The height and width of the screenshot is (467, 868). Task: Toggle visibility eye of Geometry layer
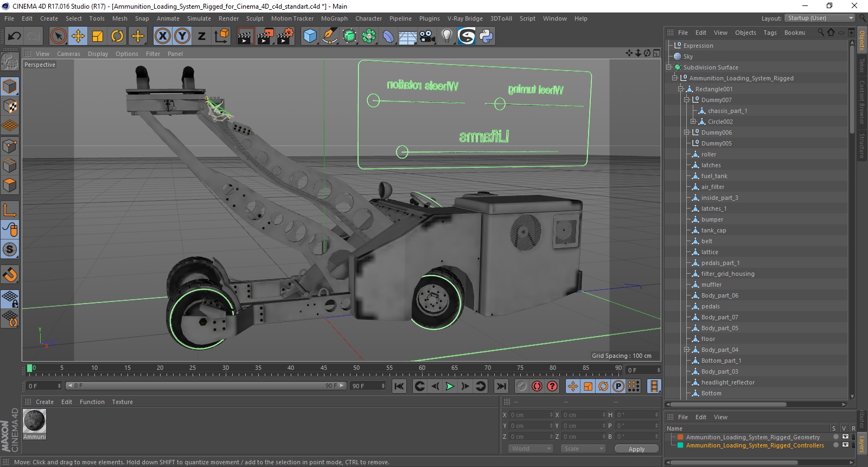[845, 437]
